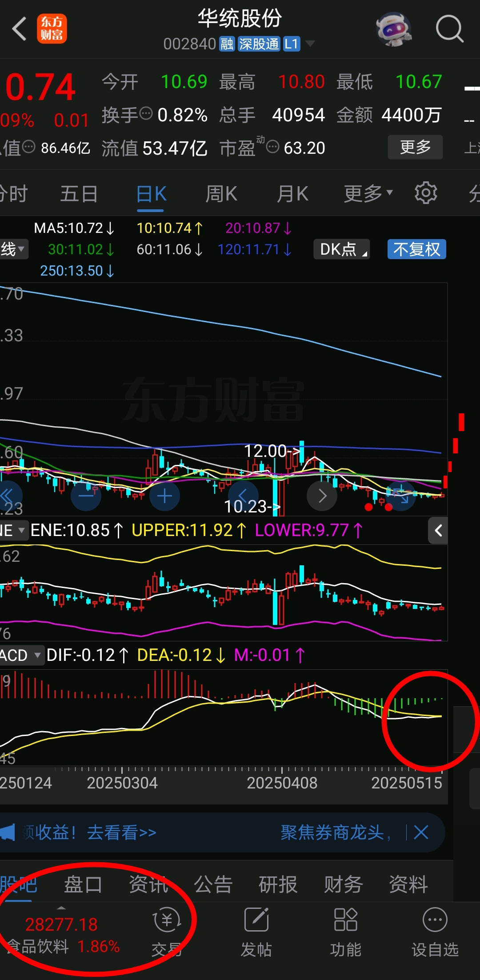Tap the 更多 quote details button
The height and width of the screenshot is (980, 480).
coord(415,147)
